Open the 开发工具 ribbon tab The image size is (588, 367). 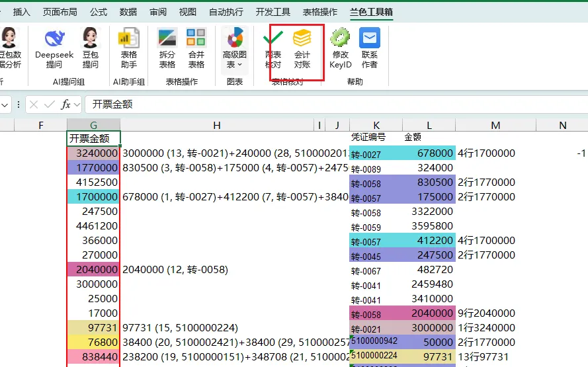click(273, 12)
